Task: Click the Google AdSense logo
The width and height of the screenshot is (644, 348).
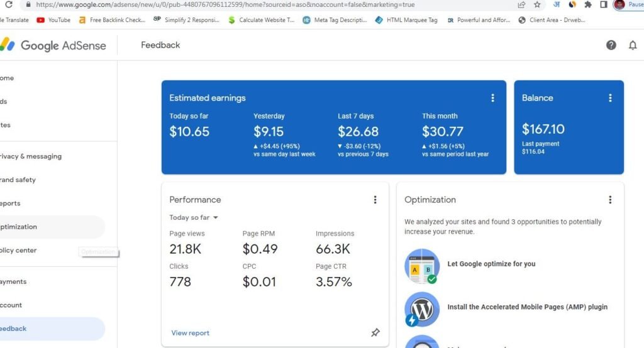Action: tap(53, 45)
